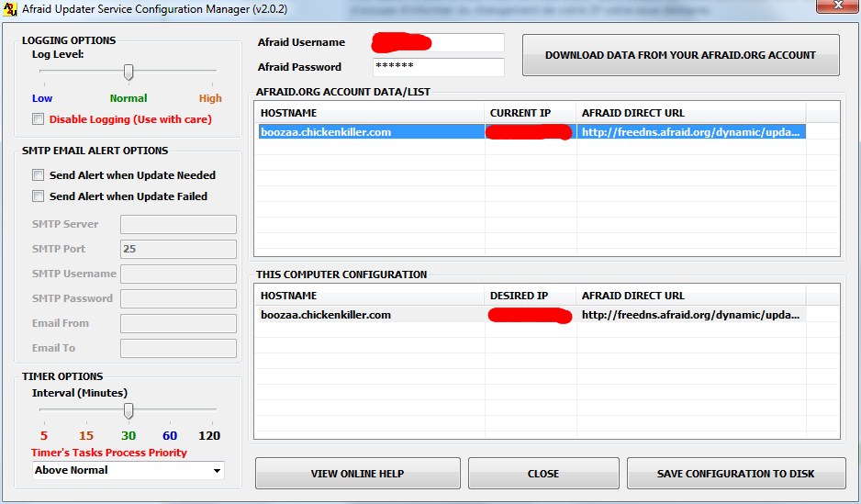
Task: Click the app icon in the title bar
Action: tap(12, 9)
